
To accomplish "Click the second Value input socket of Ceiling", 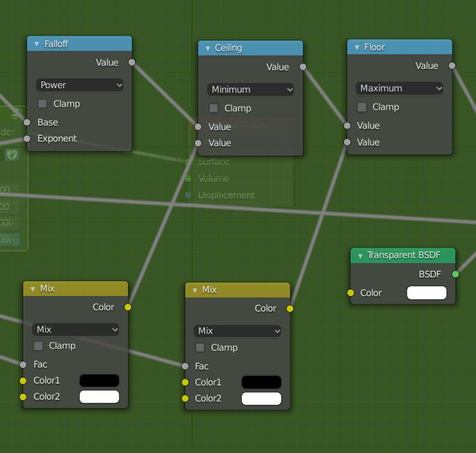I will 198,143.
